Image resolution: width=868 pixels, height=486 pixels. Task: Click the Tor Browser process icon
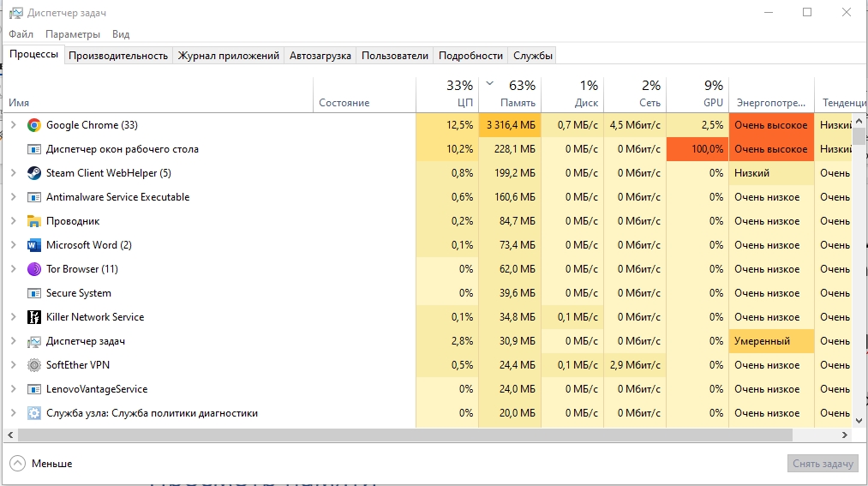pos(33,269)
